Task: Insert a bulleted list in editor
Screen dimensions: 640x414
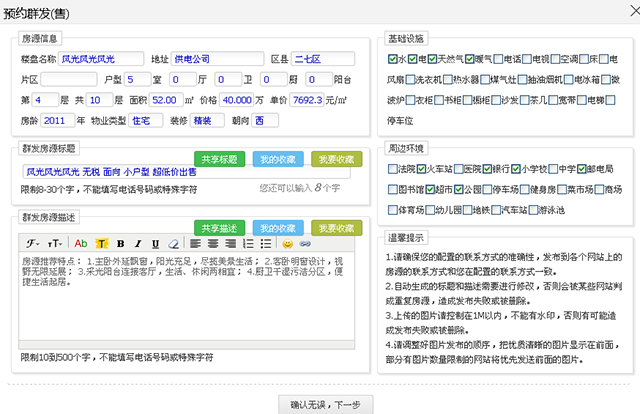Action: point(266,244)
